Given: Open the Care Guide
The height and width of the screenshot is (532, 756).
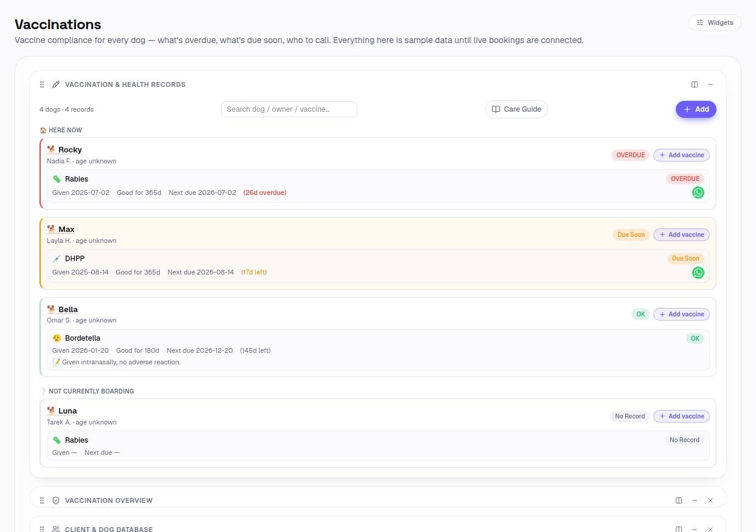Looking at the screenshot, I should pyautogui.click(x=516, y=109).
